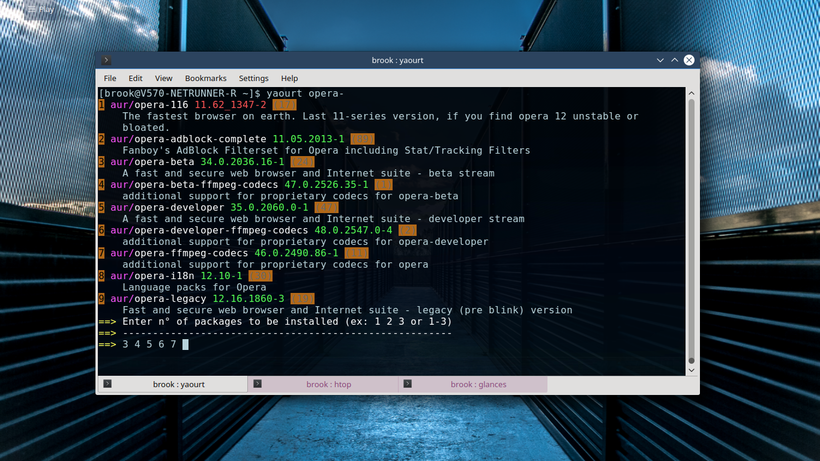Image resolution: width=820 pixels, height=461 pixels.
Task: Click the scrollbar down arrow
Action: pyautogui.click(x=691, y=370)
